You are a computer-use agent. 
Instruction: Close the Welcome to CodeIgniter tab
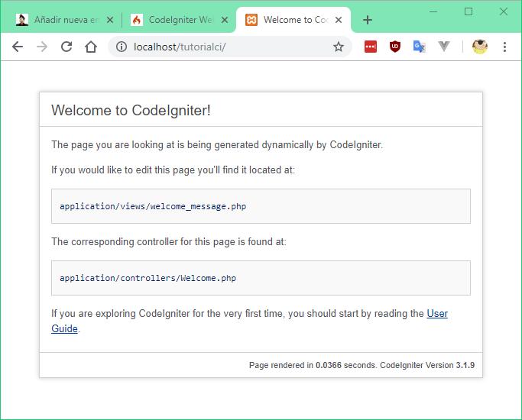(339, 20)
